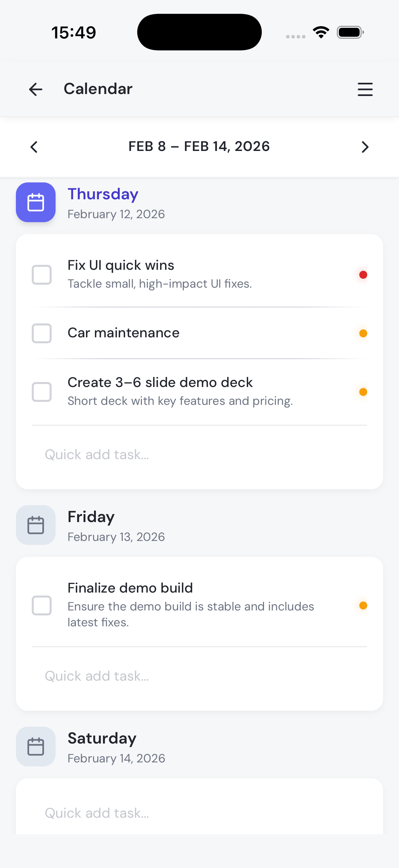Viewport: 399px width, 868px height.
Task: Mark Car maintenance as complete
Action: pyautogui.click(x=42, y=333)
